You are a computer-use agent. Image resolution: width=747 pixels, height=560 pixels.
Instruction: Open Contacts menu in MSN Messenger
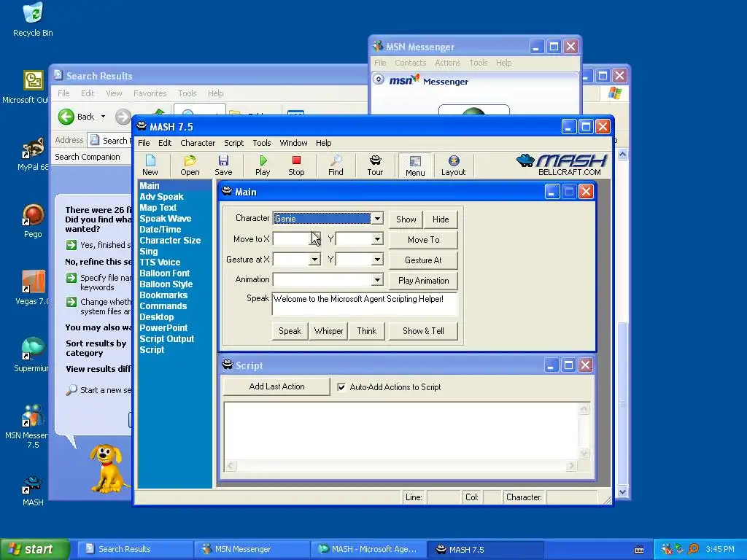pos(410,63)
